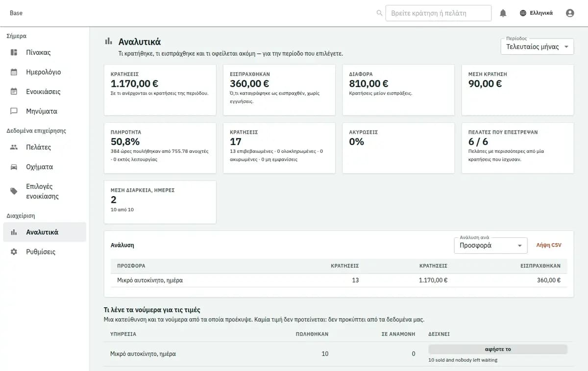The width and height of the screenshot is (588, 371).
Task: Navigate to Πελάτες
Action: tap(45, 147)
